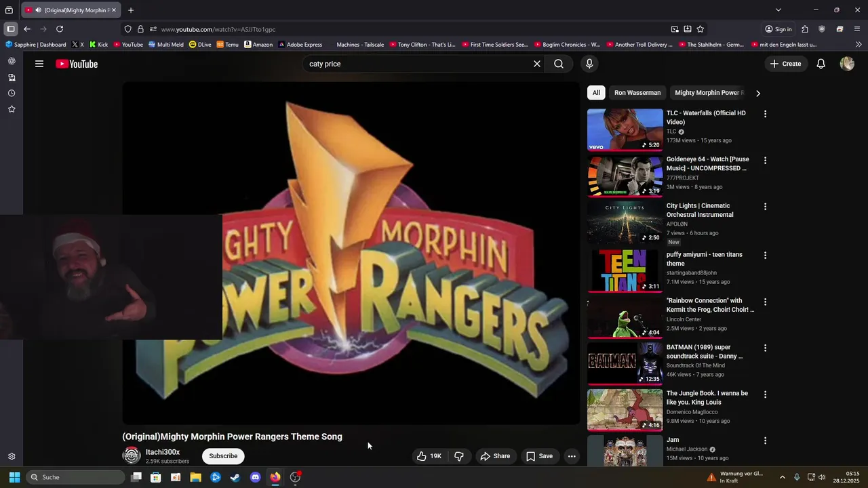Open the list all tabs dropdown
This screenshot has width=868, height=488.
click(778, 10)
